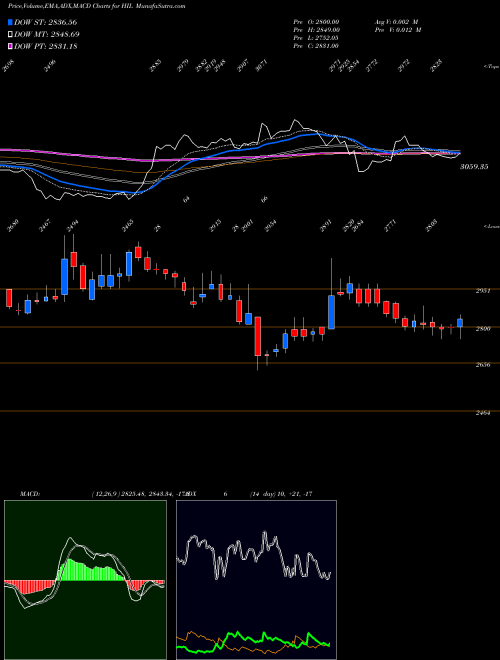Viewport: 500px width, 660px height.
Task: Click the chart title mentioning MunafaSutra.com
Action: pos(97,6)
